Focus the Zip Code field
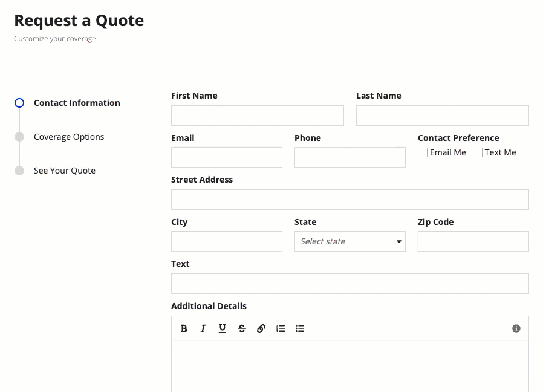Screen dimensions: 543x392 click(x=473, y=241)
